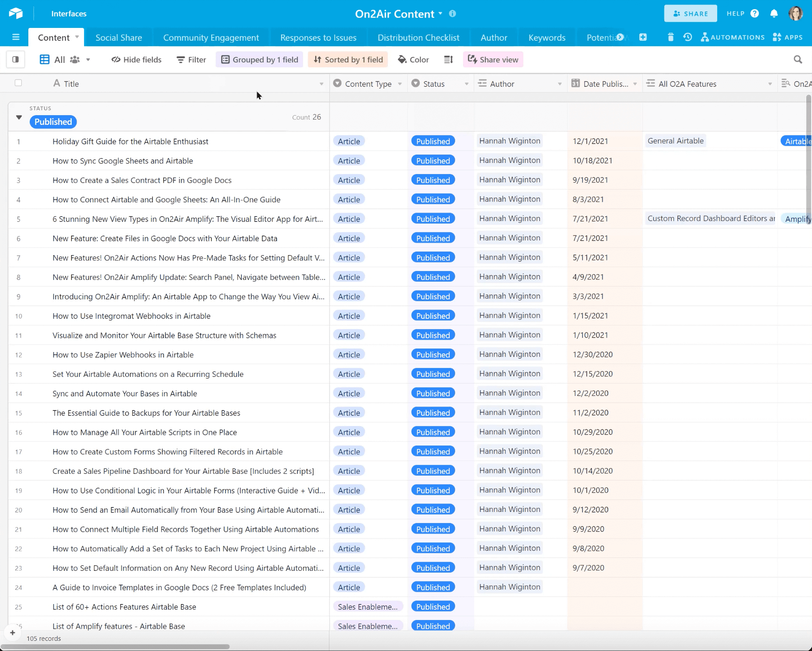Viewport: 812px width, 651px height.
Task: Open the trash bin icon
Action: 671,37
